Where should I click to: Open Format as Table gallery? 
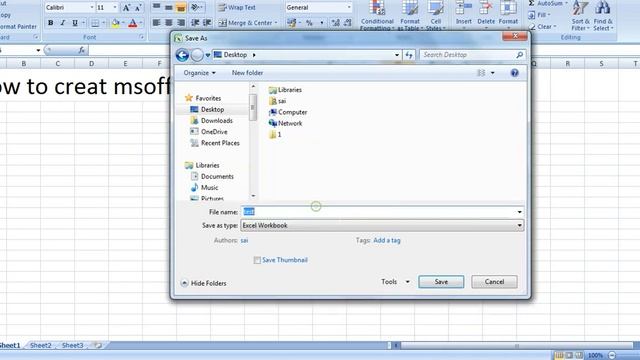click(410, 16)
